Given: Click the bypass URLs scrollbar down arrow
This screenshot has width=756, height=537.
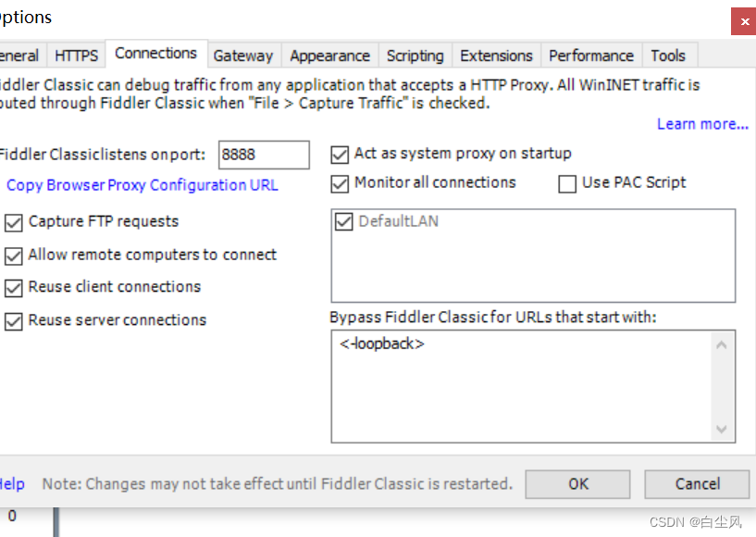Looking at the screenshot, I should point(723,429).
